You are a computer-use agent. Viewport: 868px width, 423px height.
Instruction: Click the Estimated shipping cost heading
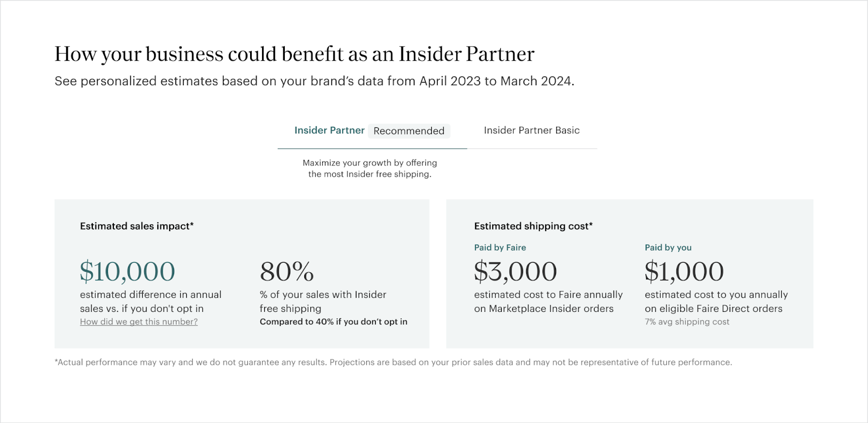pyautogui.click(x=533, y=226)
